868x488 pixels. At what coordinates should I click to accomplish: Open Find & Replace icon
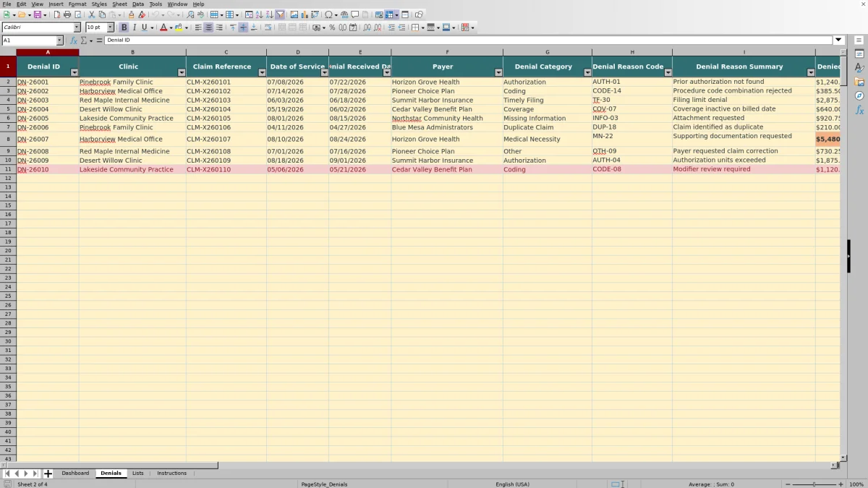(190, 14)
